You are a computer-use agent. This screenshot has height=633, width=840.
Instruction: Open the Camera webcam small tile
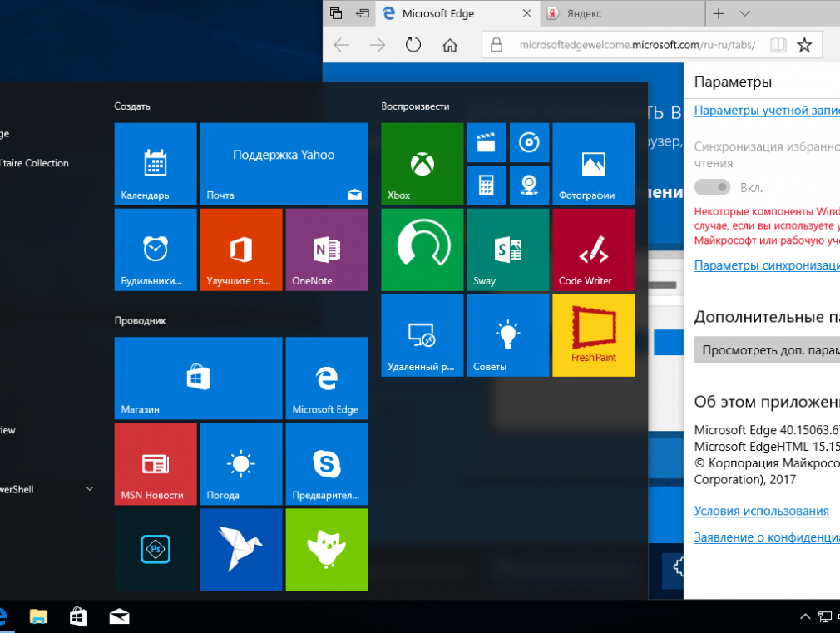coord(529,185)
